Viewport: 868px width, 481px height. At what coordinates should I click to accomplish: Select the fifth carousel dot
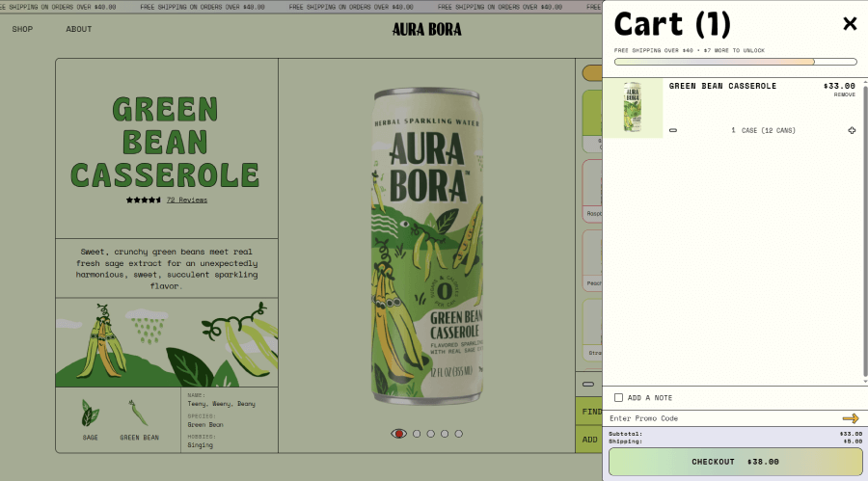(459, 434)
